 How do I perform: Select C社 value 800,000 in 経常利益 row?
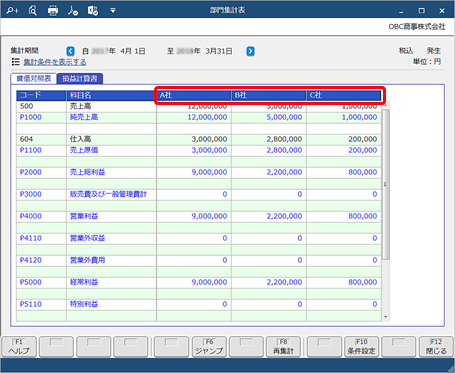[344, 282]
